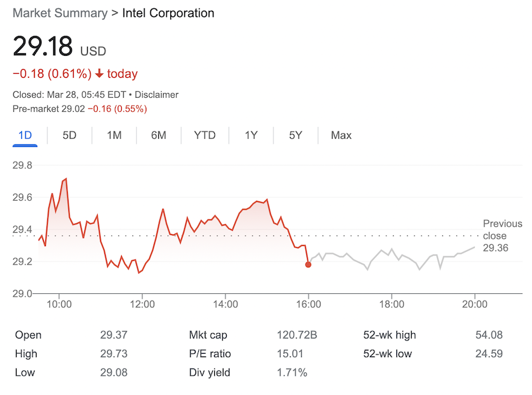Open the Disclaimer link
Viewport: 532px width, 395px height.
[x=156, y=94]
